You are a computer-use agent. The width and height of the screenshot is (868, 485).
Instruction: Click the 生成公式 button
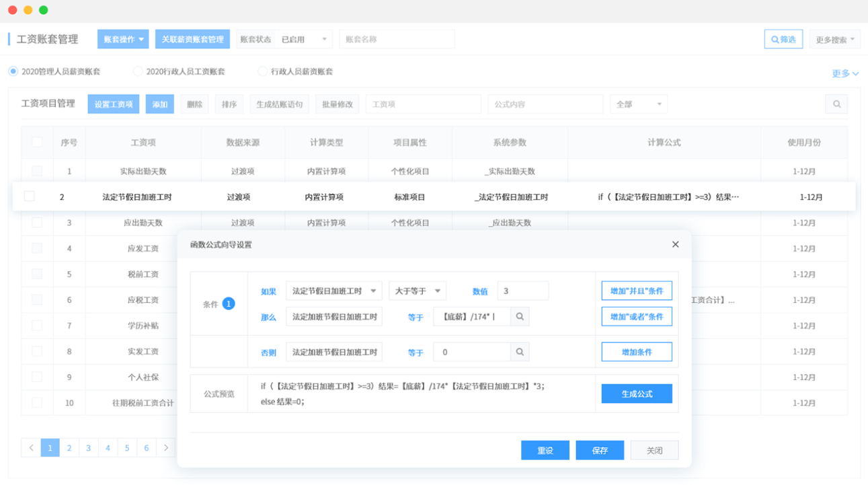637,394
